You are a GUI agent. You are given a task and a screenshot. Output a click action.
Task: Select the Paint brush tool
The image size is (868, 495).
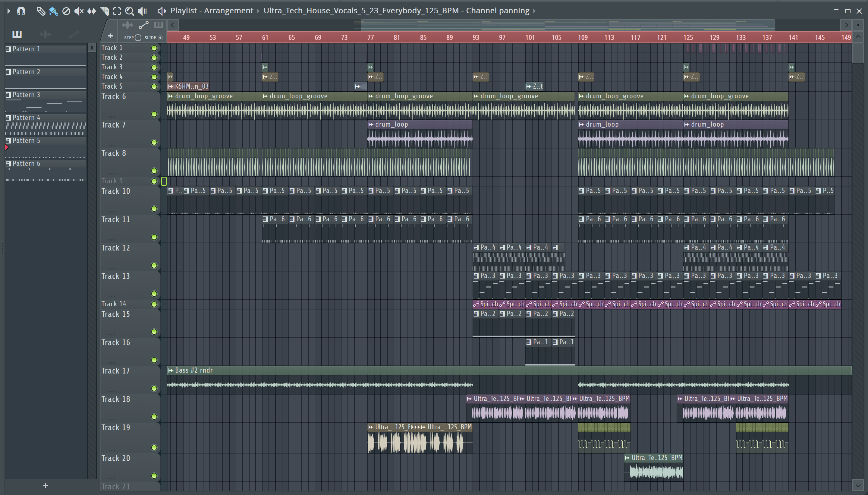pos(53,11)
